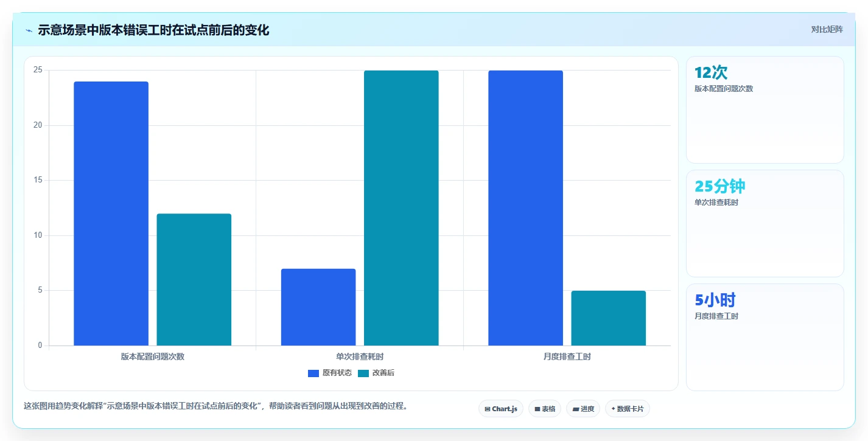Open the 25分钟 data card
The height and width of the screenshot is (441, 868).
(765, 223)
